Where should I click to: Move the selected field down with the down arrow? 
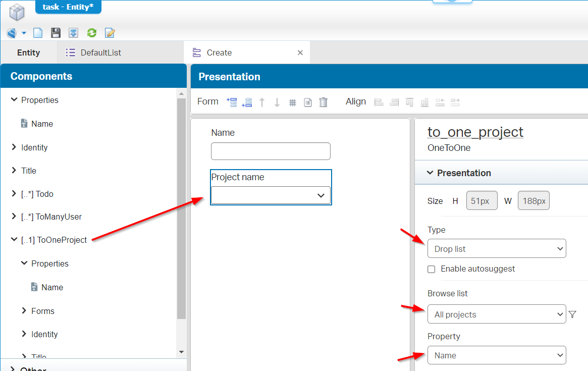click(x=277, y=102)
